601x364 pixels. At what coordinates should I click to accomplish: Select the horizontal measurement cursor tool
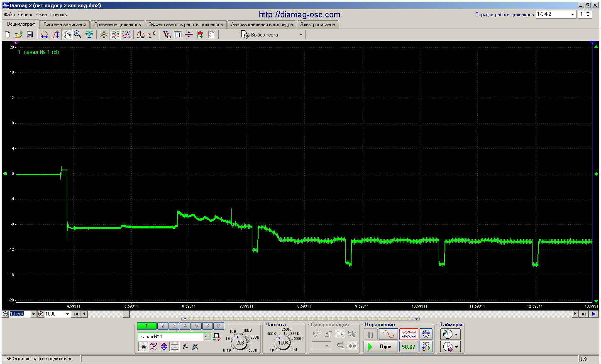[44, 35]
